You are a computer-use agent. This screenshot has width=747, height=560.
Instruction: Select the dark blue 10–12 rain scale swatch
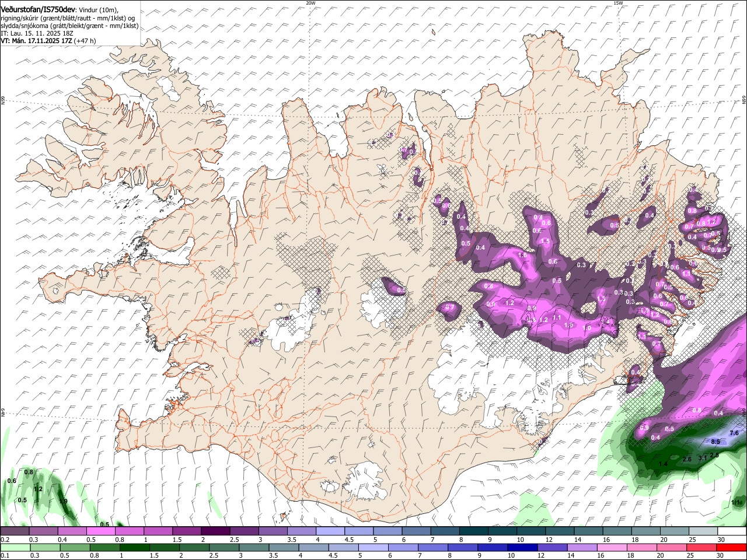point(522,547)
